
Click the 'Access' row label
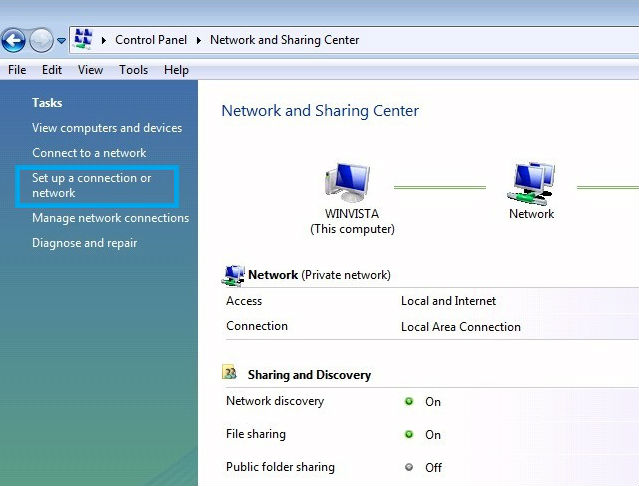[x=244, y=301]
